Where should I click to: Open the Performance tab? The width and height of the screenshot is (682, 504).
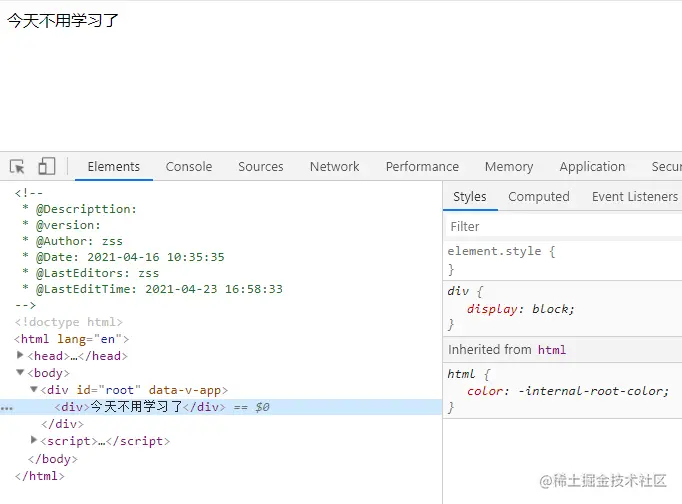point(422,167)
